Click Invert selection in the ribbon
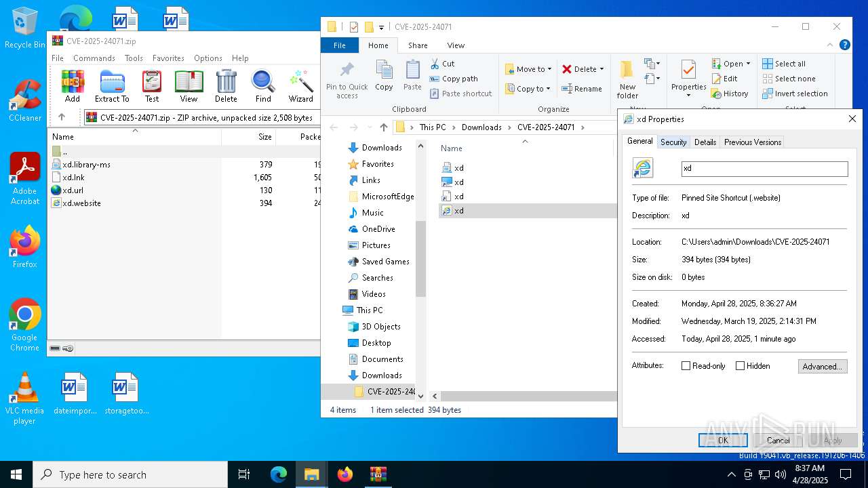 click(795, 94)
